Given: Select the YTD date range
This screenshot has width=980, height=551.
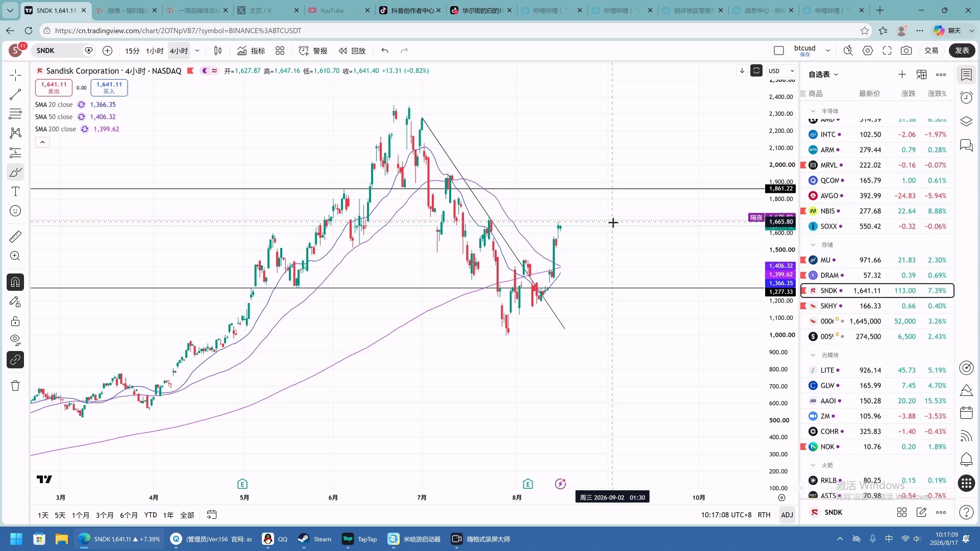Looking at the screenshot, I should [x=151, y=515].
